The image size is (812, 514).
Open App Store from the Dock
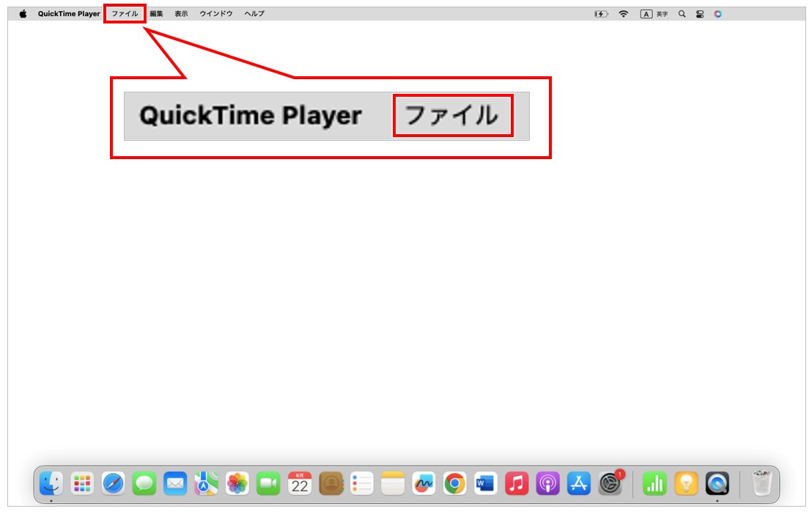coord(579,483)
